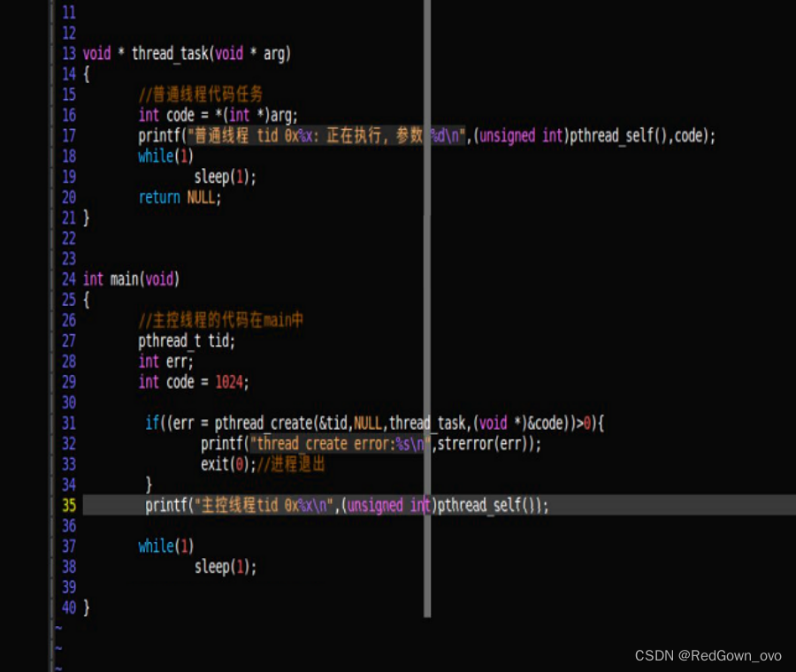
Task: Open the CSDN @RedGown_ovo watermark link
Action: click(x=708, y=656)
